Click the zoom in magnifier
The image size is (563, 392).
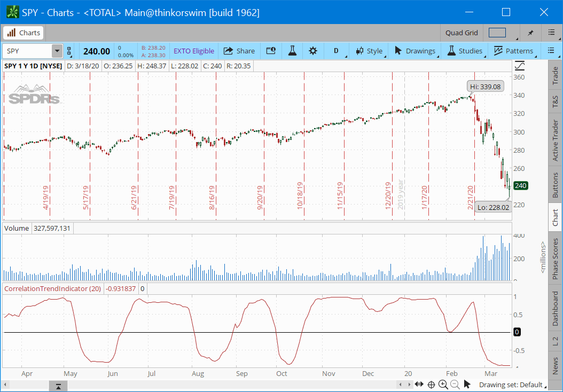pyautogui.click(x=443, y=385)
